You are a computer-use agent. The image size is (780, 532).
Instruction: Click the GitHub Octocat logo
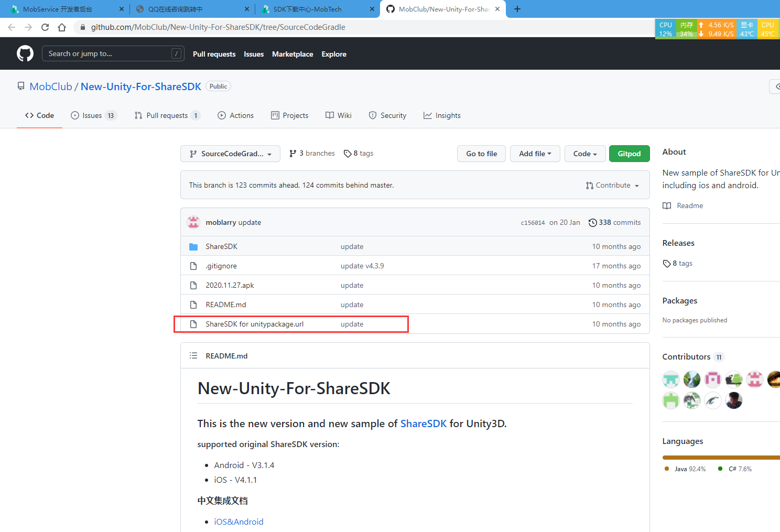pyautogui.click(x=25, y=53)
